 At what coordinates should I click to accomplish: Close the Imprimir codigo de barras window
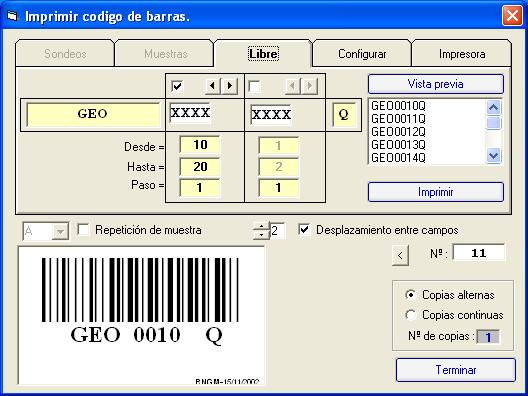[x=512, y=15]
